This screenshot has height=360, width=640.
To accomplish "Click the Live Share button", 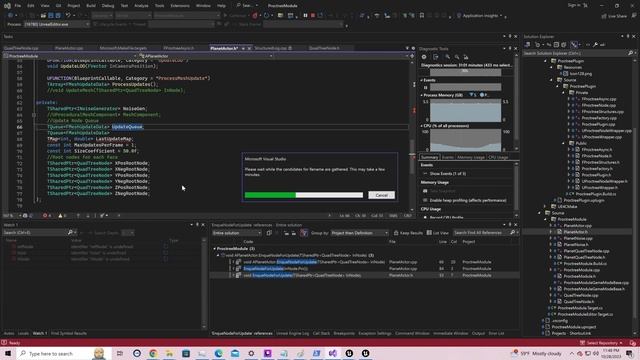I will pyautogui.click(x=614, y=16).
